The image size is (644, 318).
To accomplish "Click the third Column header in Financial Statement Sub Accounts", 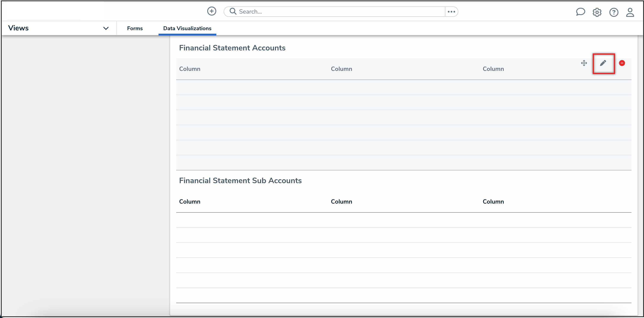I will coord(493,202).
